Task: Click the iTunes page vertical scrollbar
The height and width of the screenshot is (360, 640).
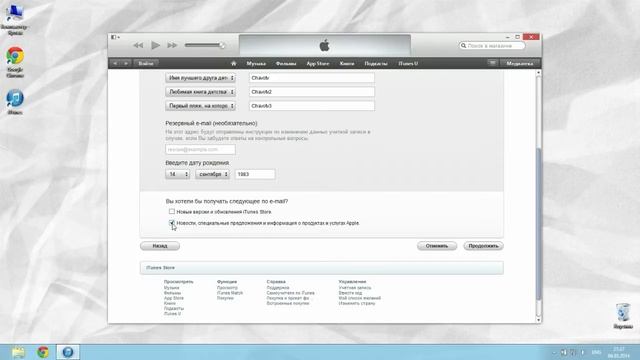Action: pos(538,224)
